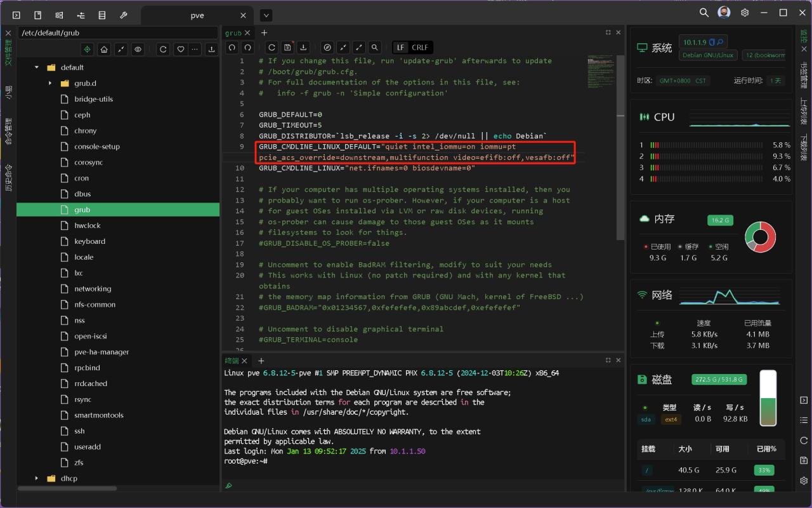Expand the grub.d folder in the tree
812x508 pixels.
click(50, 83)
